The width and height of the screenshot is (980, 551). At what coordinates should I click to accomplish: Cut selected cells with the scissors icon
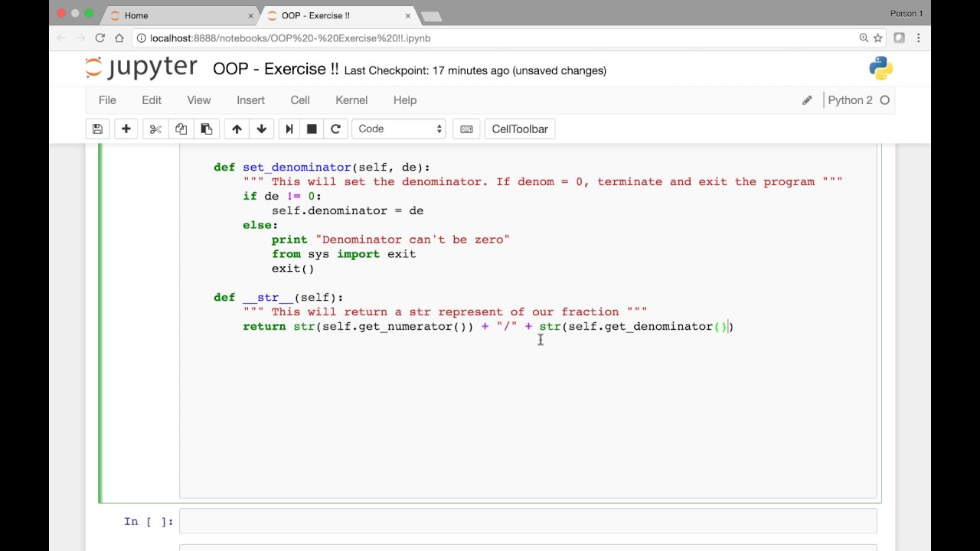click(155, 129)
